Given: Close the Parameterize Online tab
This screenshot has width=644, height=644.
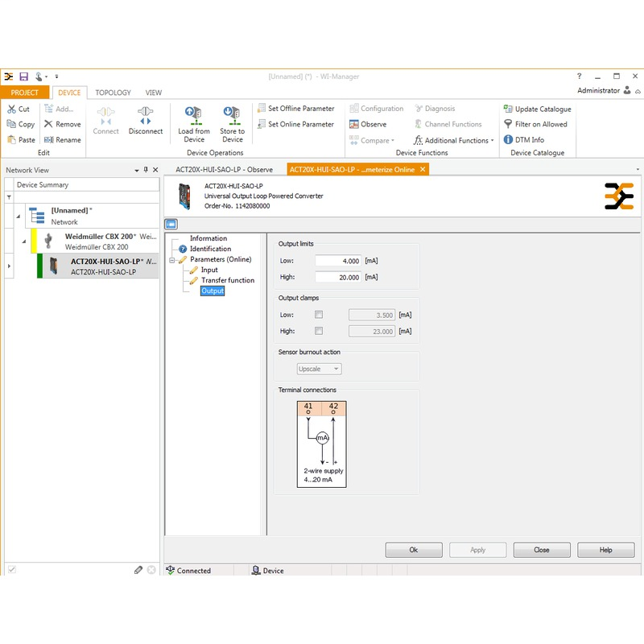Looking at the screenshot, I should pos(423,169).
